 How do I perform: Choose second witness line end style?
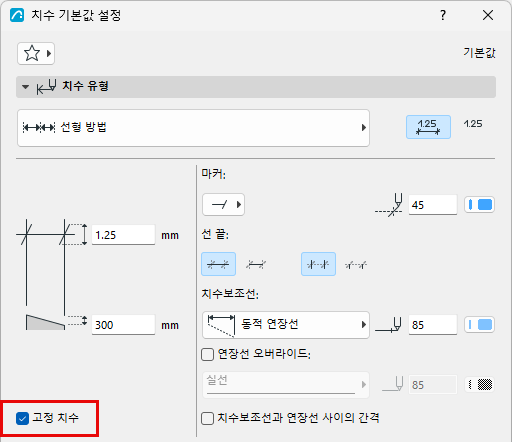(256, 264)
